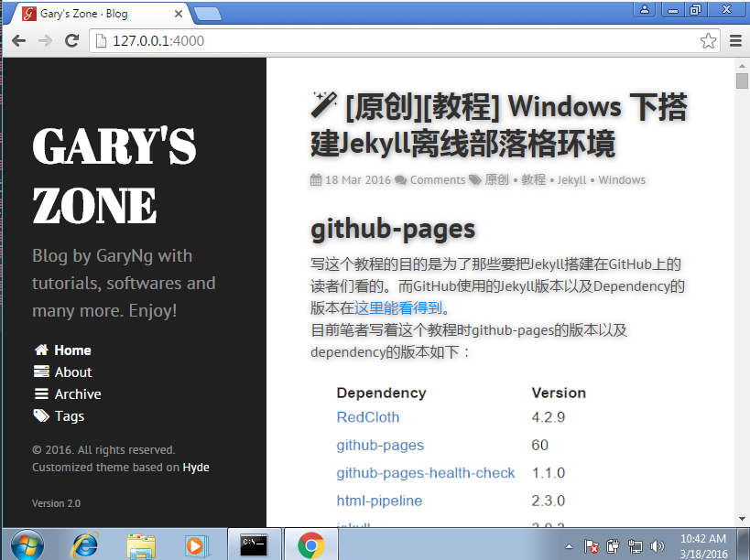Click the Dependency column header
The image size is (750, 560).
pyautogui.click(x=381, y=393)
